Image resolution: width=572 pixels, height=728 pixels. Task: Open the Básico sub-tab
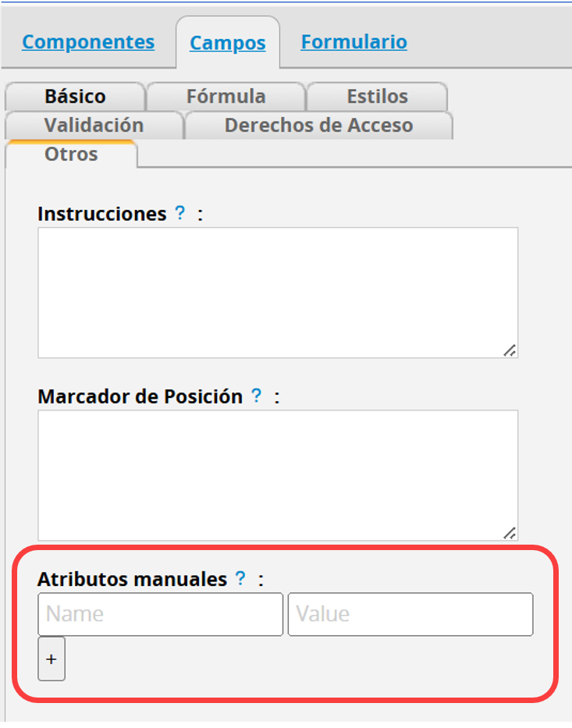point(75,97)
